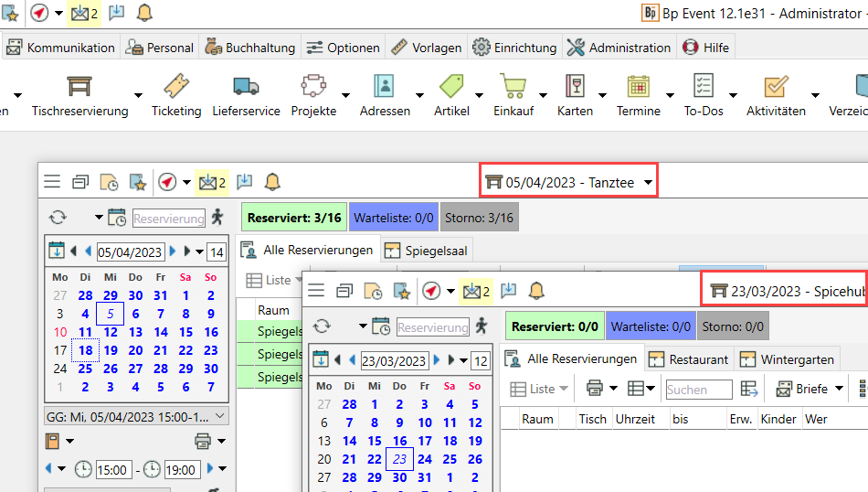Click the Suchen search field
Screen dimensions: 868x492
click(x=698, y=390)
